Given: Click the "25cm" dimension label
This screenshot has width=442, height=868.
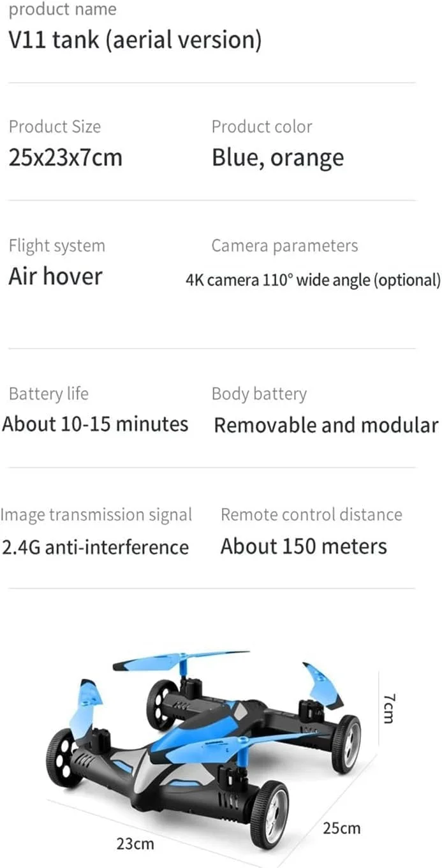Looking at the screenshot, I should [x=341, y=828].
